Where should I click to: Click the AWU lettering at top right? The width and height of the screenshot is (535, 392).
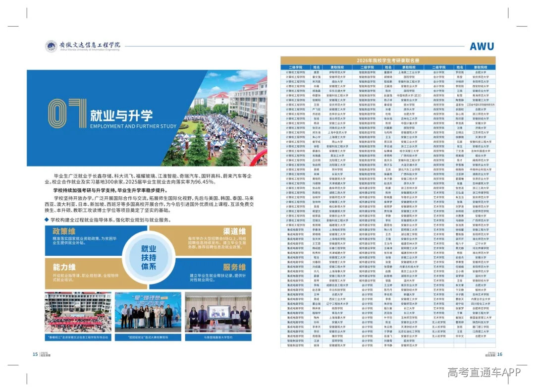click(x=482, y=47)
